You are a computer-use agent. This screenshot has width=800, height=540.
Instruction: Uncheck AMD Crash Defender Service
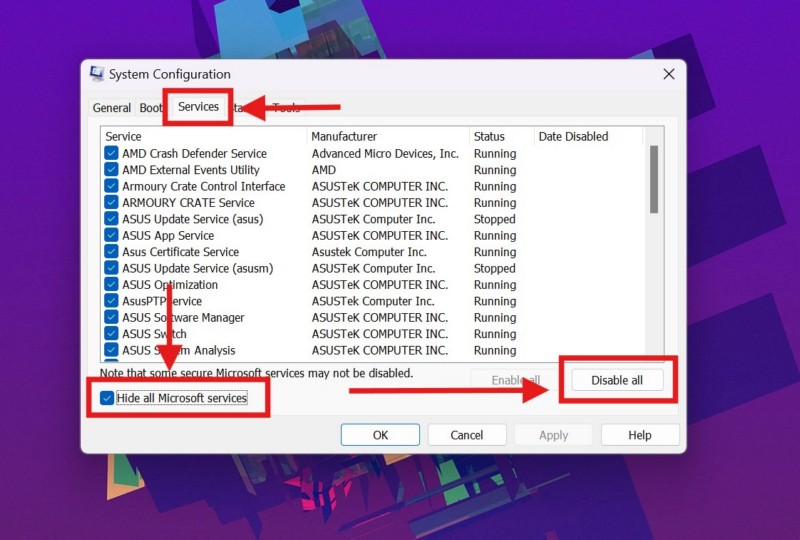pyautogui.click(x=111, y=153)
